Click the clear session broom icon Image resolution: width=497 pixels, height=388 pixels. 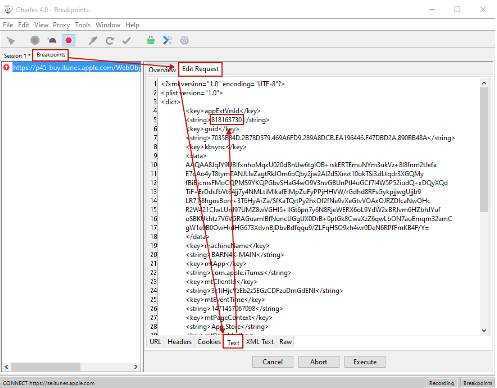(x=11, y=41)
